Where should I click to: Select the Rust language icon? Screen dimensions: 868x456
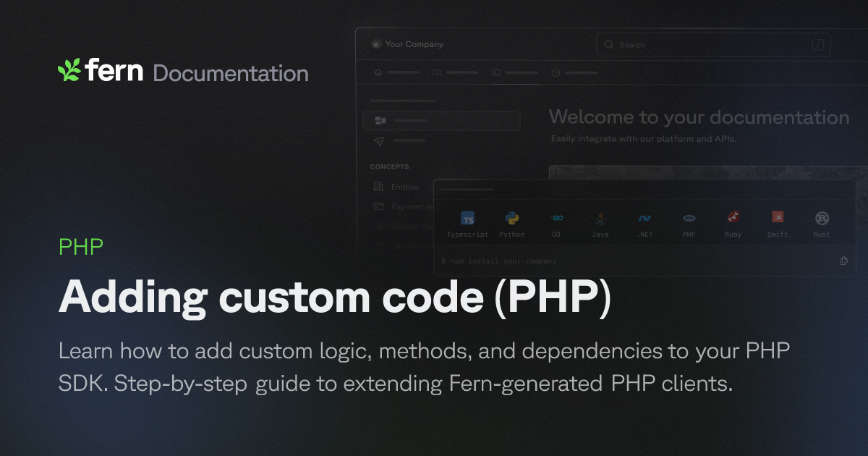coord(822,218)
